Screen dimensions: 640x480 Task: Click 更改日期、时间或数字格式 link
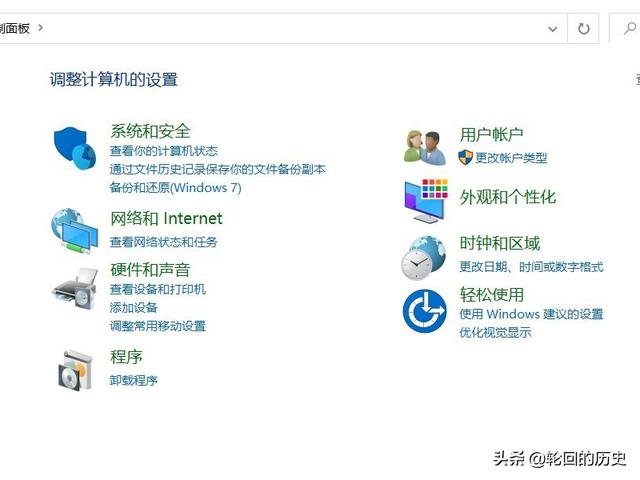pyautogui.click(x=531, y=267)
